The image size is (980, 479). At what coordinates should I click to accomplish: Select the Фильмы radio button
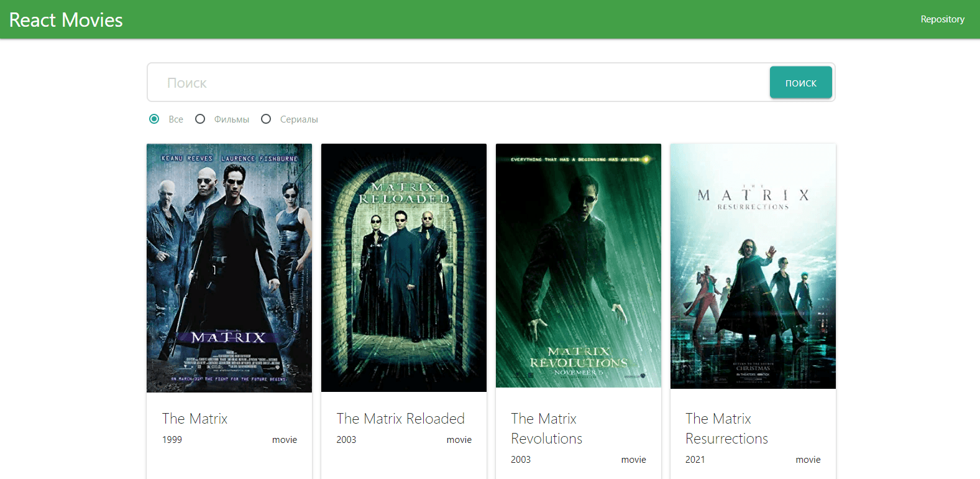tap(200, 119)
